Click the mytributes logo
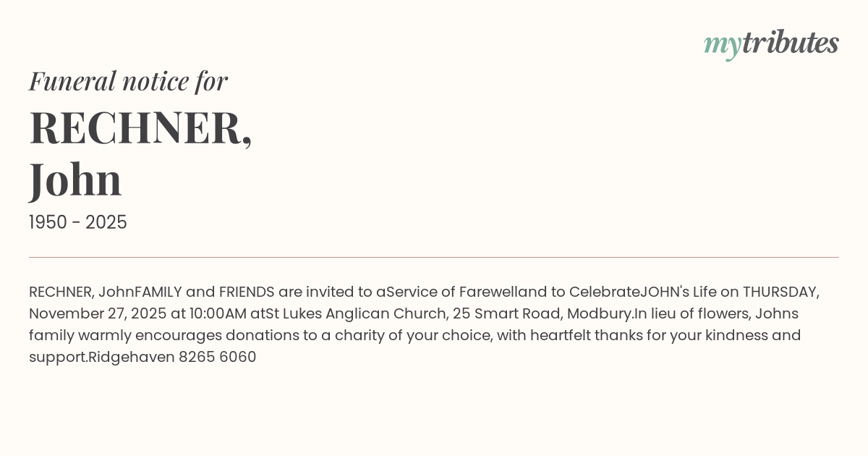The width and height of the screenshot is (868, 456). tap(771, 43)
